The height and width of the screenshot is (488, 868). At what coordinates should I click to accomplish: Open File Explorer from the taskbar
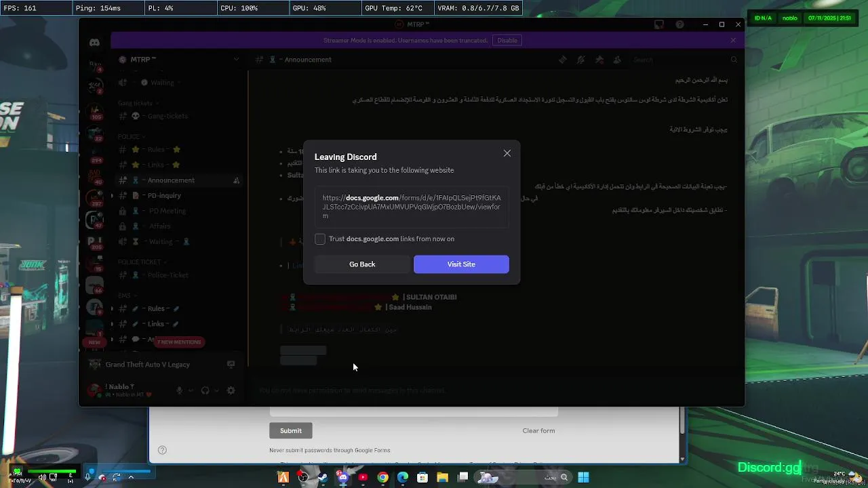(x=442, y=477)
